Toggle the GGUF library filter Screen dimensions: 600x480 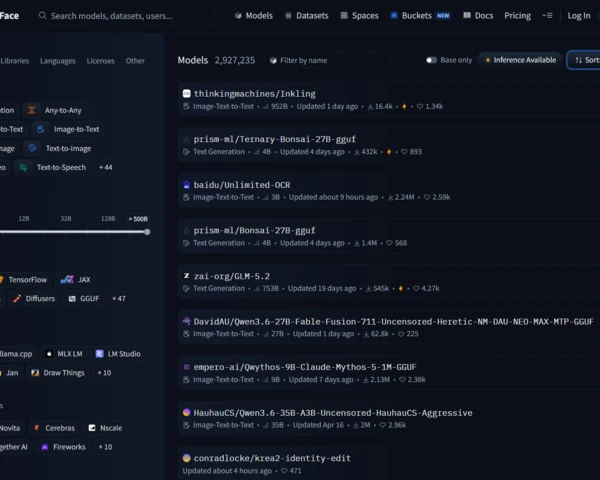pyautogui.click(x=84, y=299)
